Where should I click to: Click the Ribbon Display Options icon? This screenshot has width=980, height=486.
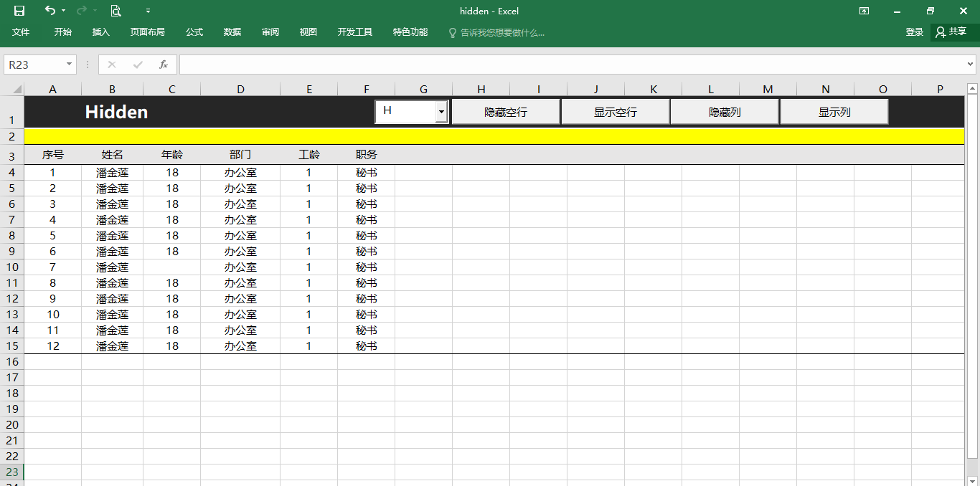point(864,11)
